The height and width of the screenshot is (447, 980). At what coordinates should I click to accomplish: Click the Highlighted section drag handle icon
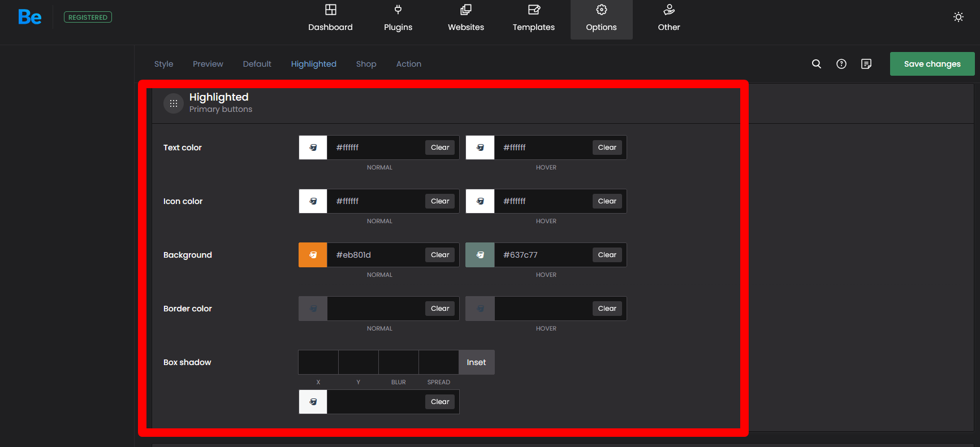coord(174,103)
